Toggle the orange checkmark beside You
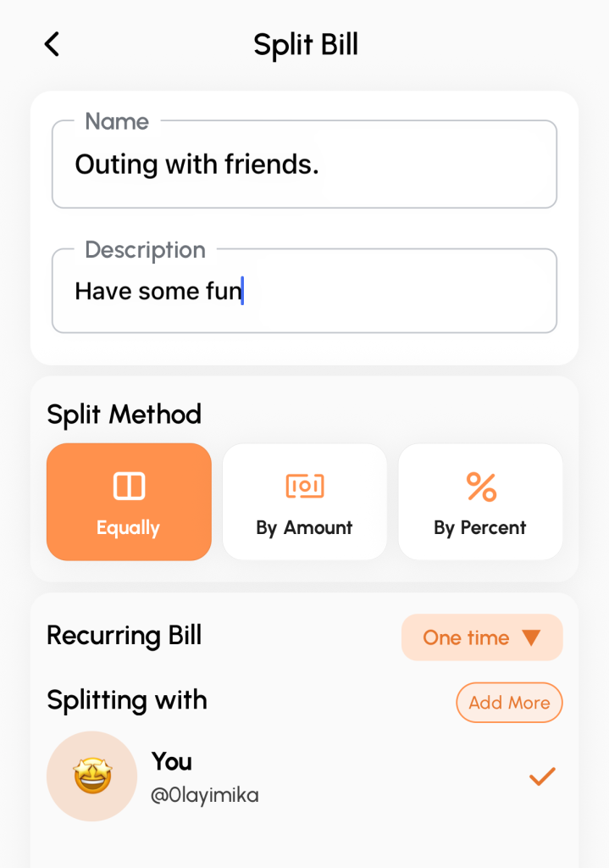Screen dimensions: 609x868 542,776
